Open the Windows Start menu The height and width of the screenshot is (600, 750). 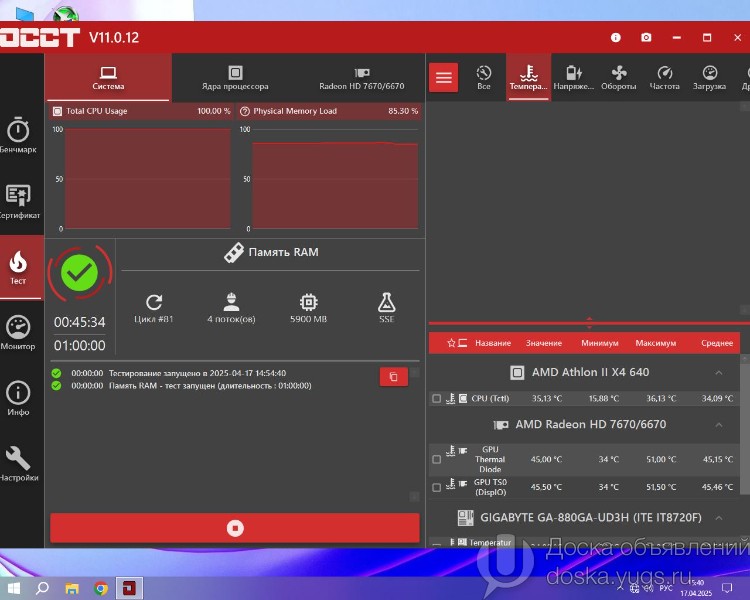click(14, 588)
